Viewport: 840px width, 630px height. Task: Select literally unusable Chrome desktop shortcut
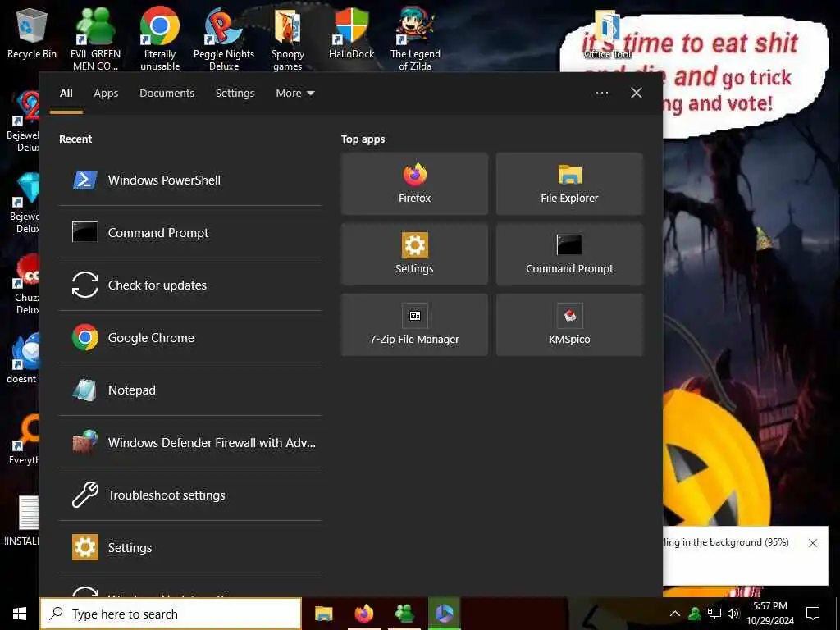click(x=160, y=39)
